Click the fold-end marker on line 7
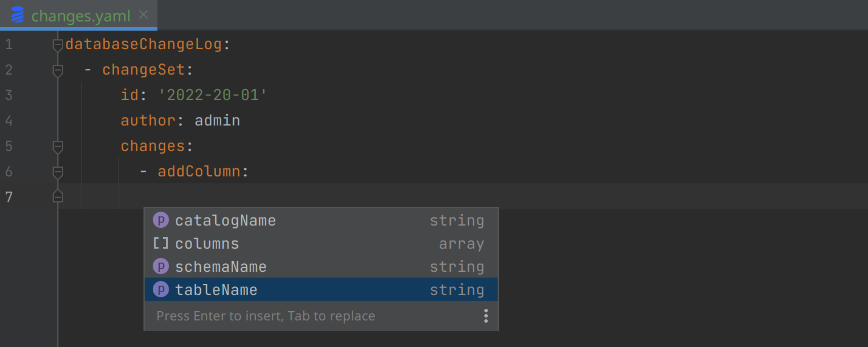The height and width of the screenshot is (347, 868). 57,197
